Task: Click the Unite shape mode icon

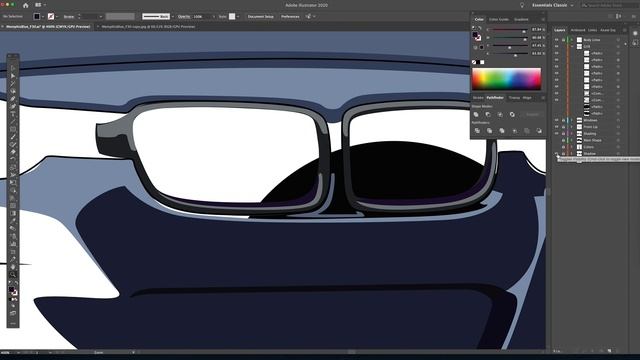Action: pos(476,115)
